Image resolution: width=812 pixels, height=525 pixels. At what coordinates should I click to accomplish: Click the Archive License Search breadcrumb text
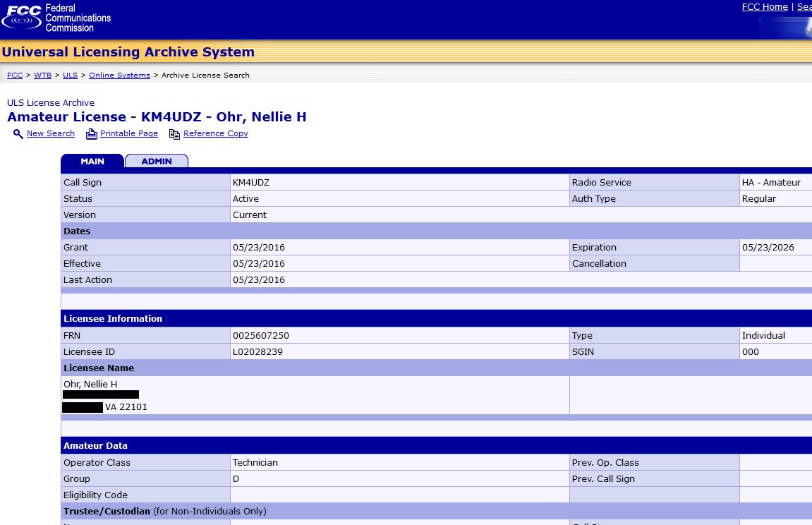(205, 75)
